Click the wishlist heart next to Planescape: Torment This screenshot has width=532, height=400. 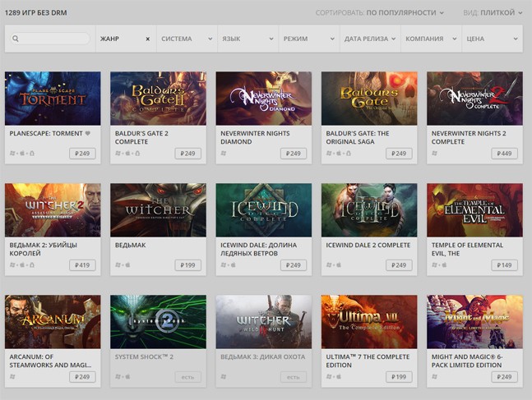[88, 134]
